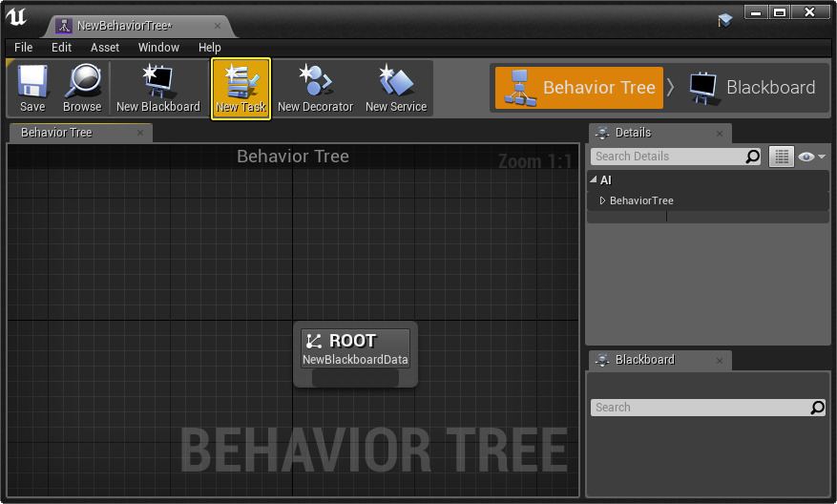
Task: Click New Decorator in the toolbar
Action: (315, 89)
